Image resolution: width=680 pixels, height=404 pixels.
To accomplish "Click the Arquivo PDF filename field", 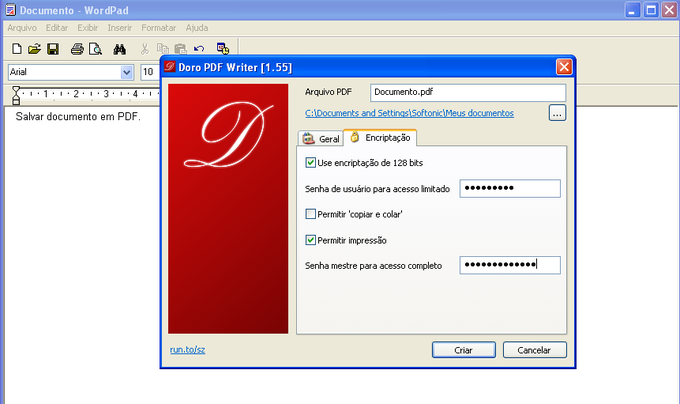I will click(468, 92).
